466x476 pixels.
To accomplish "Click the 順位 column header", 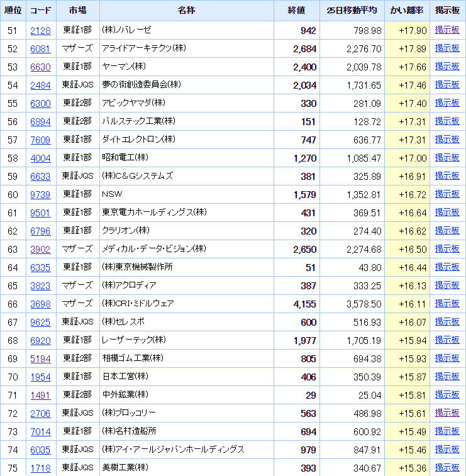I will pyautogui.click(x=13, y=10).
